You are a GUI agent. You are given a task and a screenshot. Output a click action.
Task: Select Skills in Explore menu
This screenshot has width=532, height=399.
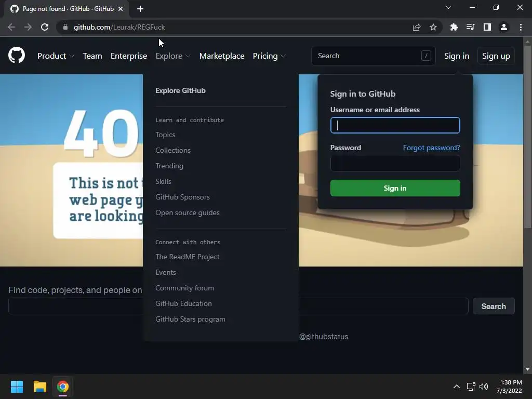point(163,181)
